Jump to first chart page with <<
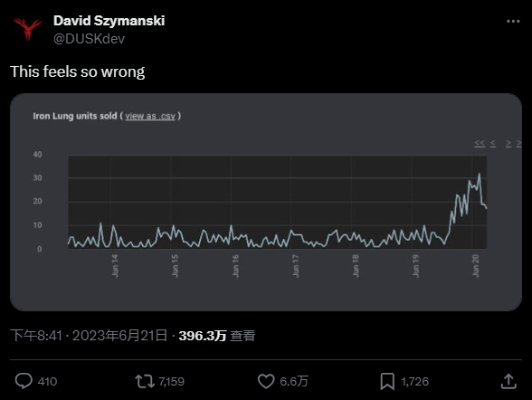 point(480,144)
